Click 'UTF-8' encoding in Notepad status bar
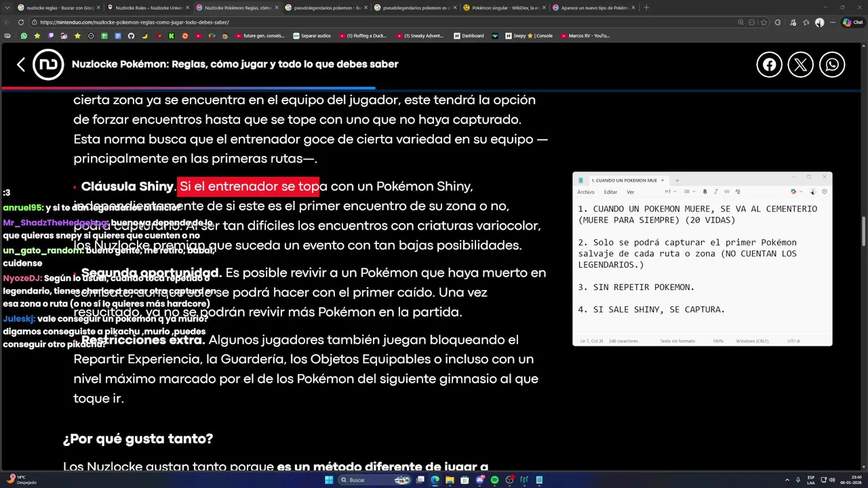The height and width of the screenshot is (488, 868). [x=793, y=341]
